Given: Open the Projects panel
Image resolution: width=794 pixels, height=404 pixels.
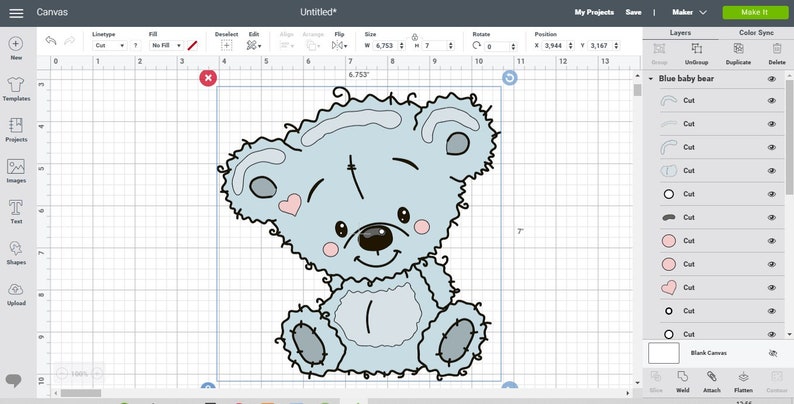Looking at the screenshot, I should point(16,125).
